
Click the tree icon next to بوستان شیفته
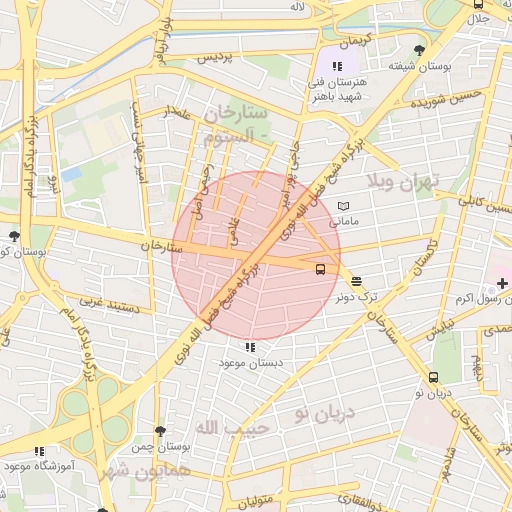coord(419,51)
